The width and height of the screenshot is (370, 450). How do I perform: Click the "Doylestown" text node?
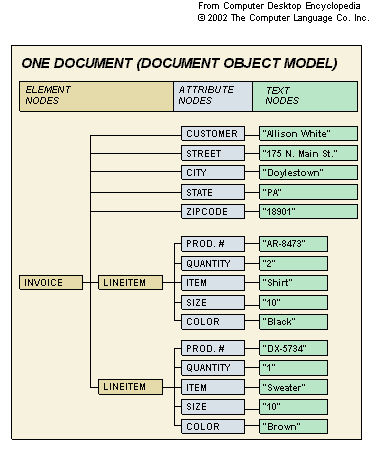click(x=308, y=173)
